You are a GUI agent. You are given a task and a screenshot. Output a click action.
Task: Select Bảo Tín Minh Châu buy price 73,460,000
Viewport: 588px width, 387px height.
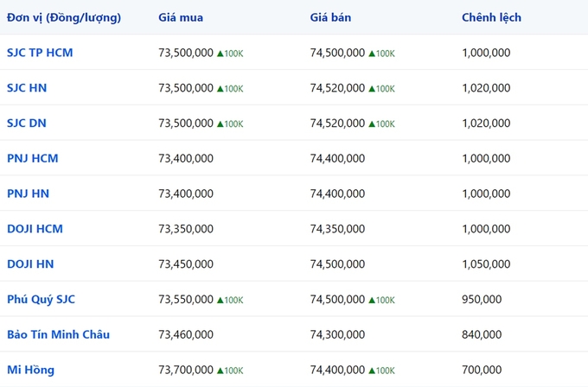point(186,334)
